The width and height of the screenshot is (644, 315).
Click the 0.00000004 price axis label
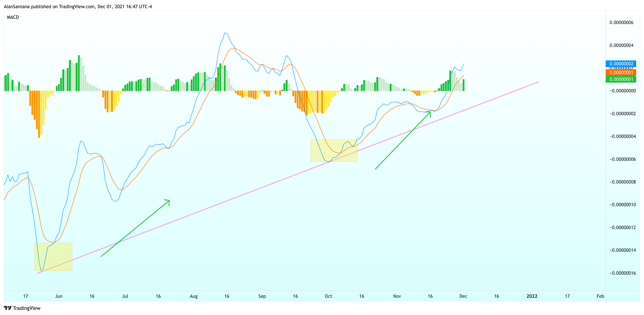[x=621, y=45]
